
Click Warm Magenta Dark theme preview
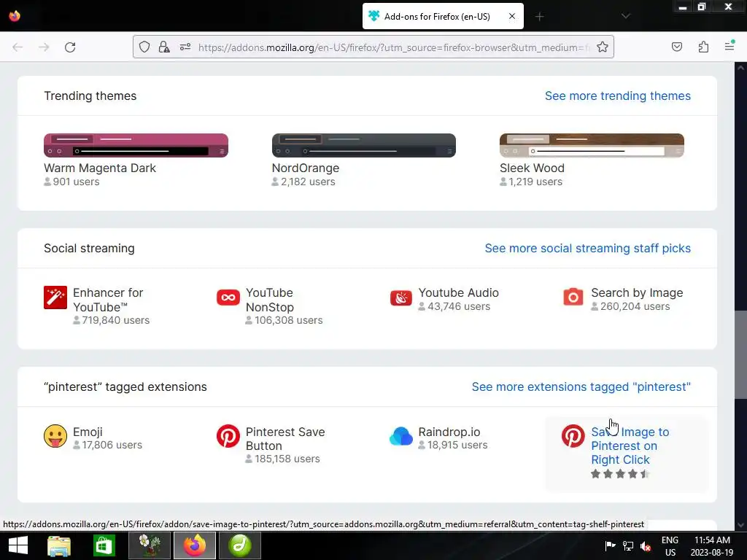click(x=136, y=145)
